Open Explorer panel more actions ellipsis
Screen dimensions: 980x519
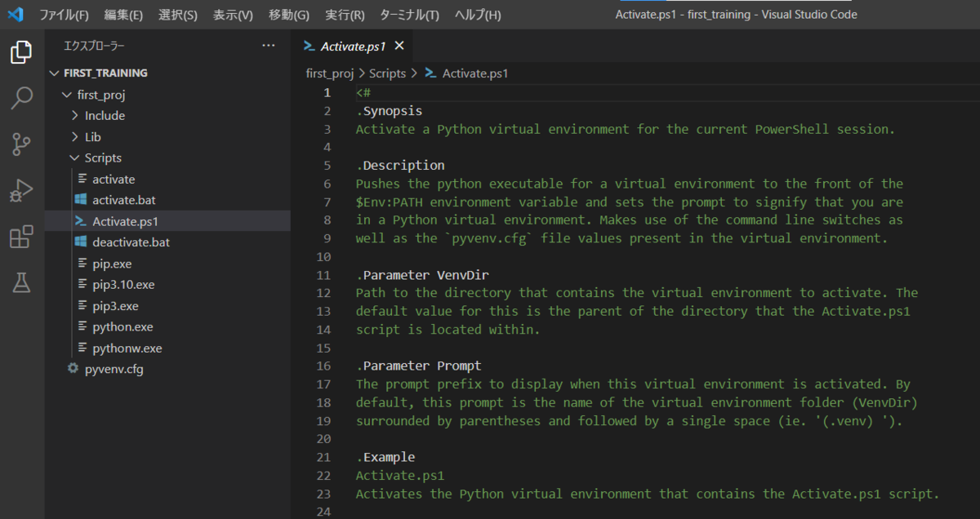tap(269, 46)
